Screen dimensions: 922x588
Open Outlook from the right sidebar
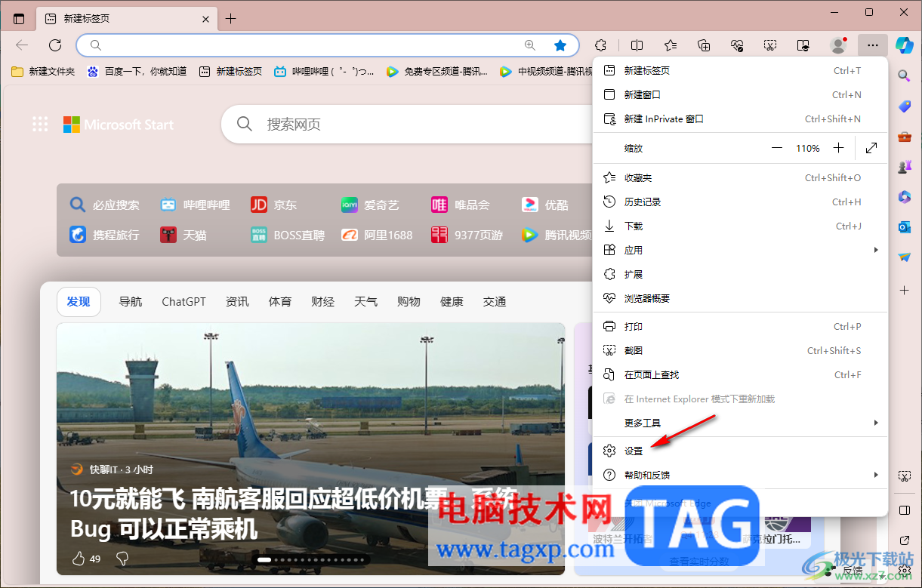click(905, 226)
